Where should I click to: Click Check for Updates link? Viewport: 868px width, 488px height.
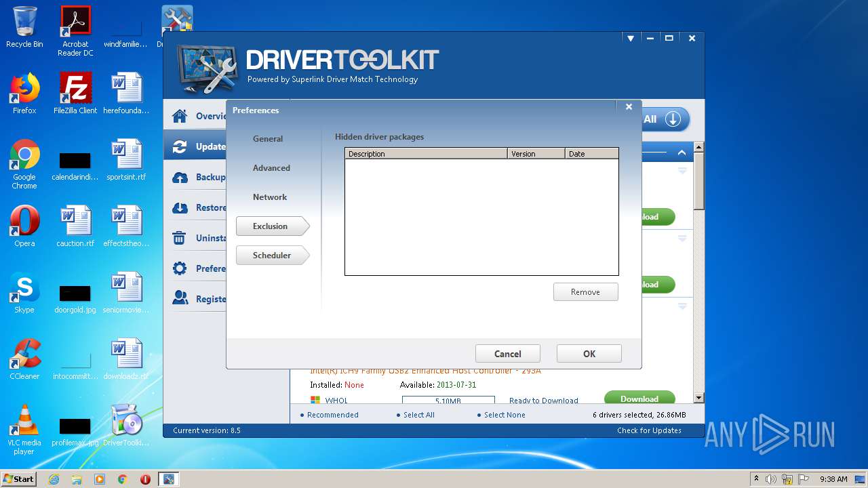point(649,430)
